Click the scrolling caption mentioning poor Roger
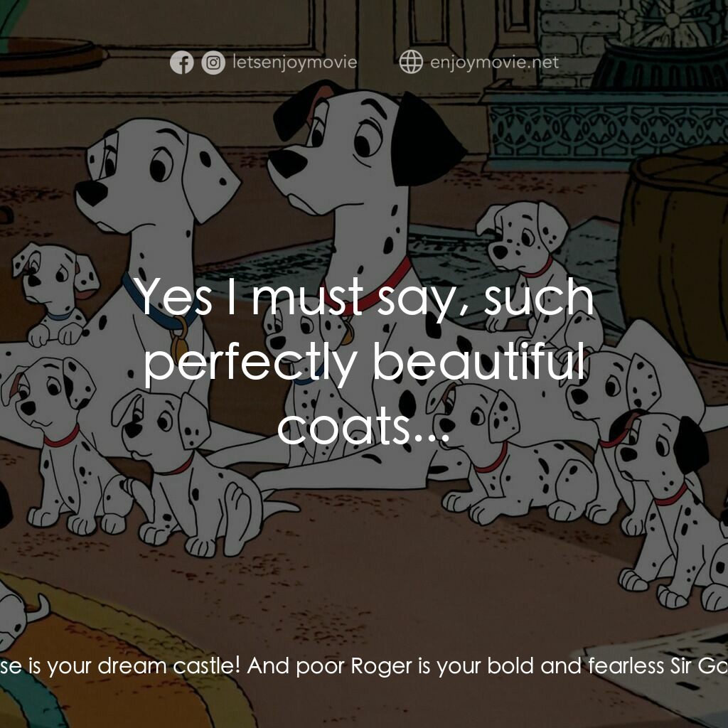Viewport: 728px width, 728px height. point(364,665)
